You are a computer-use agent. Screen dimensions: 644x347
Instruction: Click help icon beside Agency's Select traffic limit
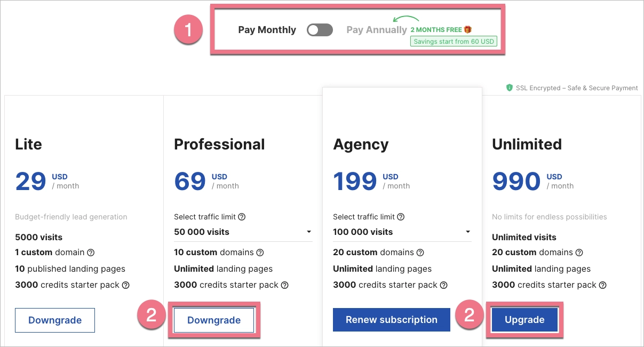coord(401,217)
